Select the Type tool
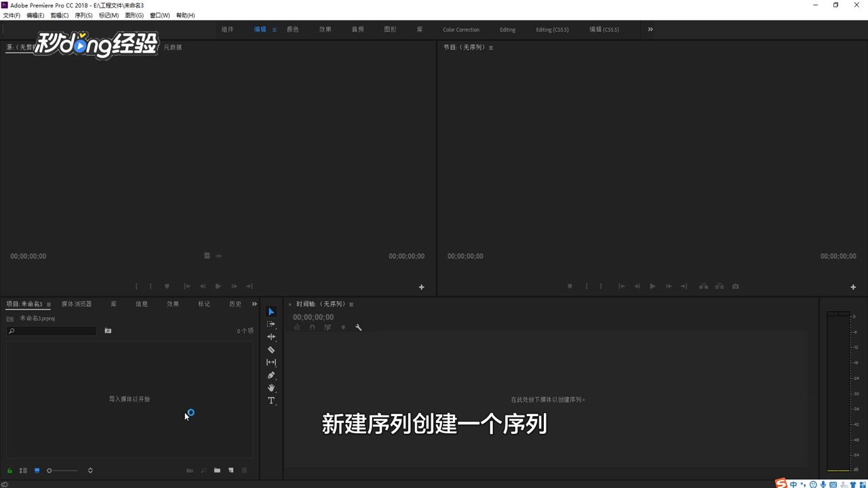The image size is (868, 488). pyautogui.click(x=271, y=401)
